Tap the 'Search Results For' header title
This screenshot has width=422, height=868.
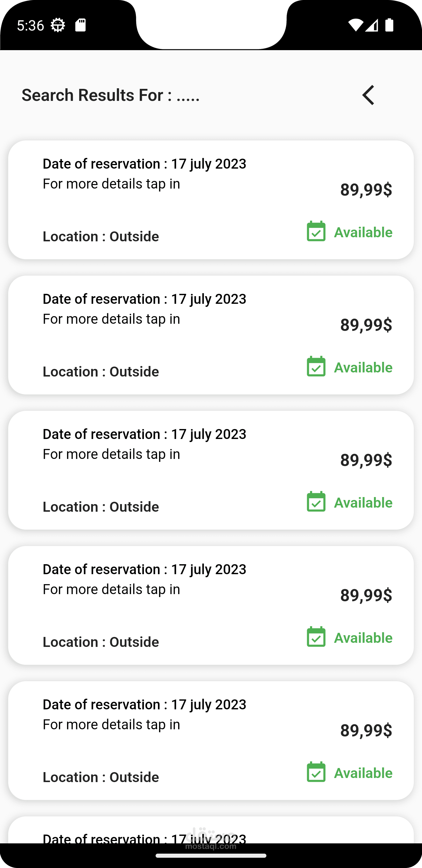click(110, 95)
